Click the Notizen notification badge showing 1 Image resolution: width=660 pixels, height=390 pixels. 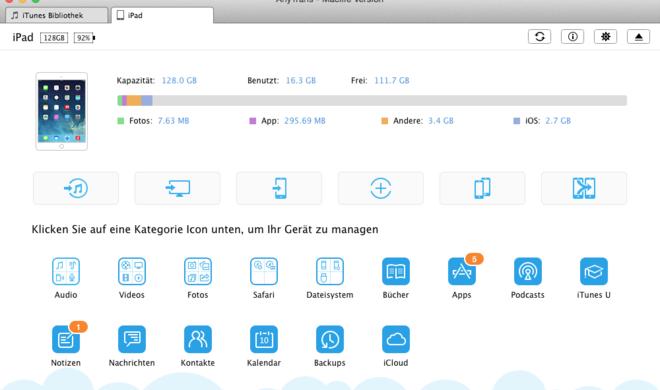[78, 327]
